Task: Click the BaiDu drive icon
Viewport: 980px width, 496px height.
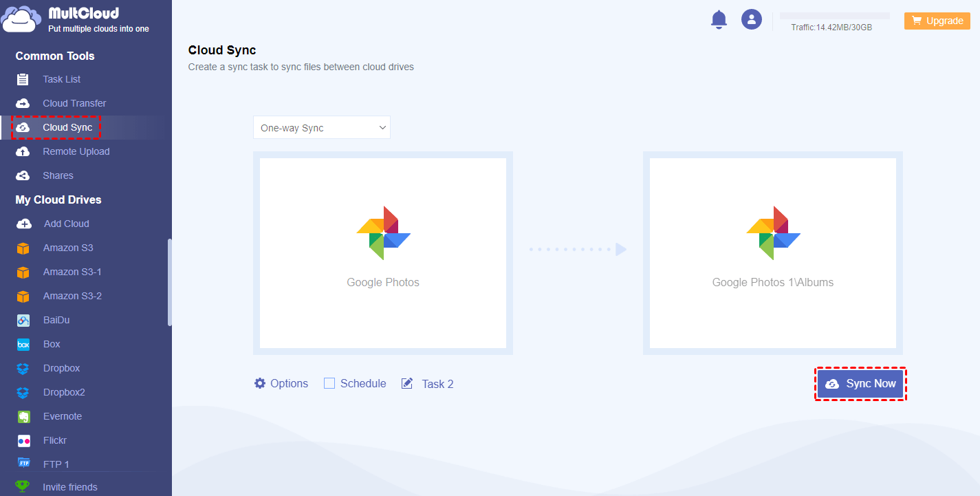Action: coord(23,320)
